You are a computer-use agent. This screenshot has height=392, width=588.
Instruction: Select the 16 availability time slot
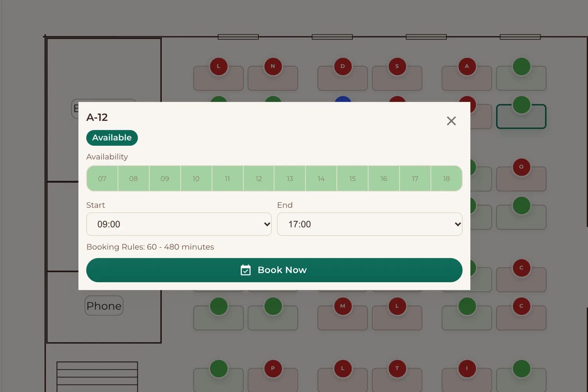(x=384, y=178)
